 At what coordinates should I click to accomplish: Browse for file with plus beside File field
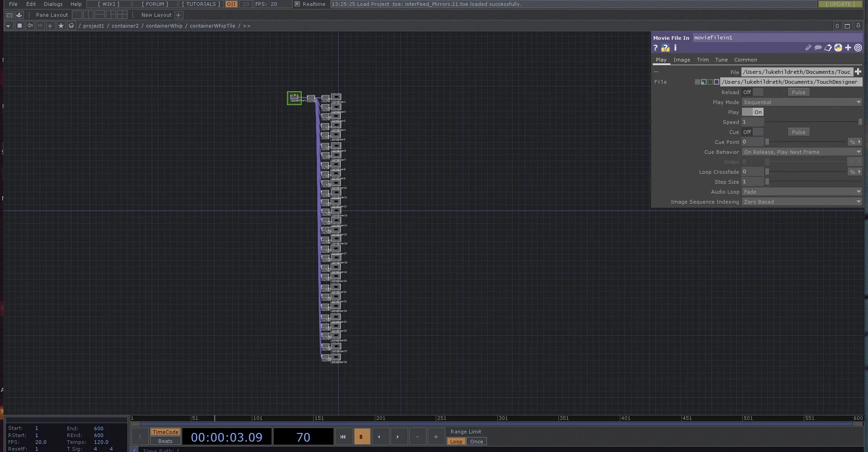858,72
